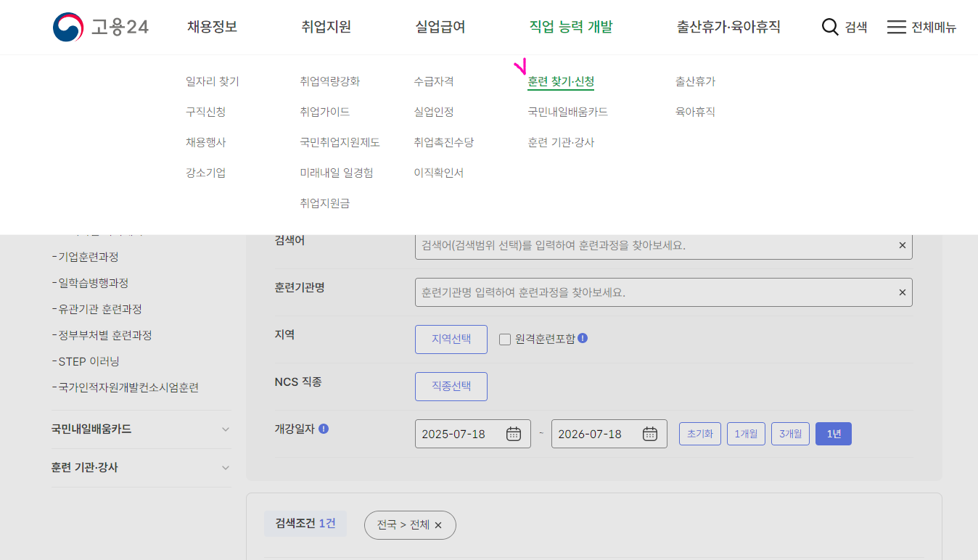Select the 1개월 date range preset
Viewport: 978px width, 560px height.
click(x=746, y=433)
